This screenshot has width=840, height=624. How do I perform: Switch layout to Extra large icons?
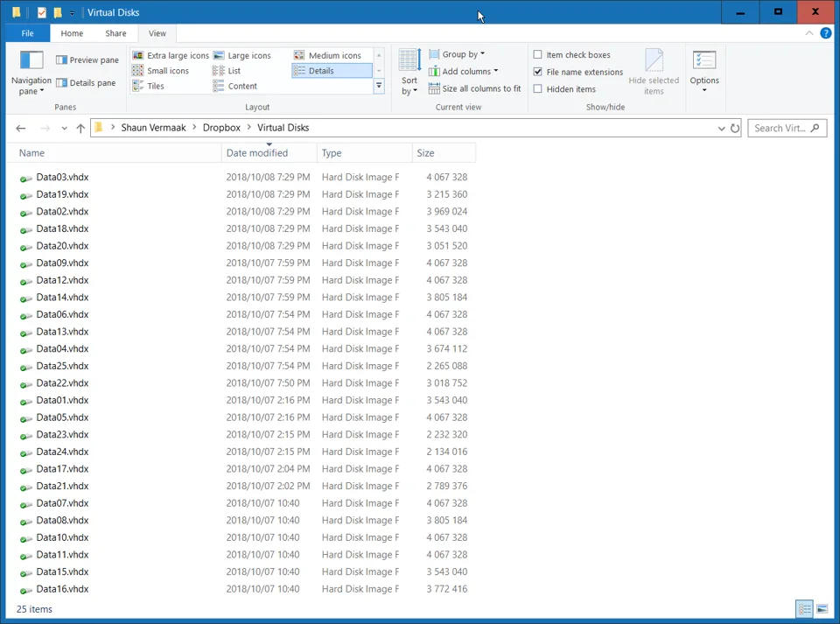171,55
